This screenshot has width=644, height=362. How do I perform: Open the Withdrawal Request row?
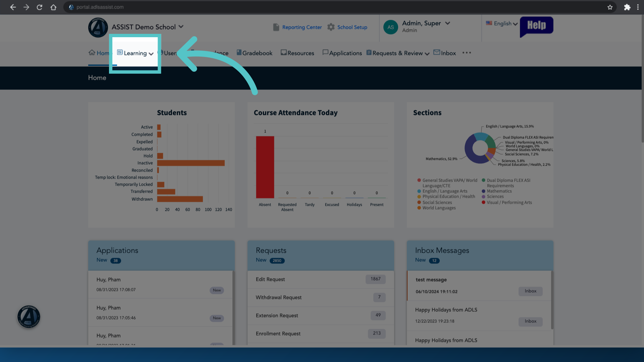tap(321, 297)
